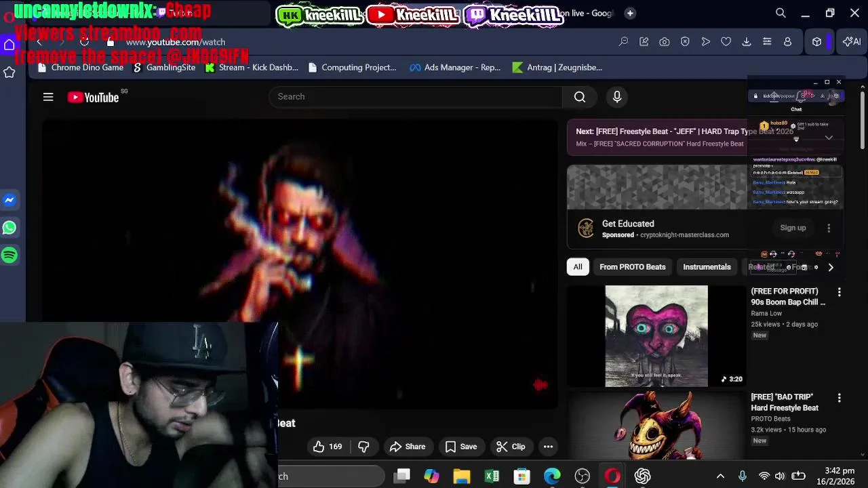Image resolution: width=868 pixels, height=488 pixels.
Task: Open the Stream - Kick Dashboard bookmark
Action: coord(252,68)
